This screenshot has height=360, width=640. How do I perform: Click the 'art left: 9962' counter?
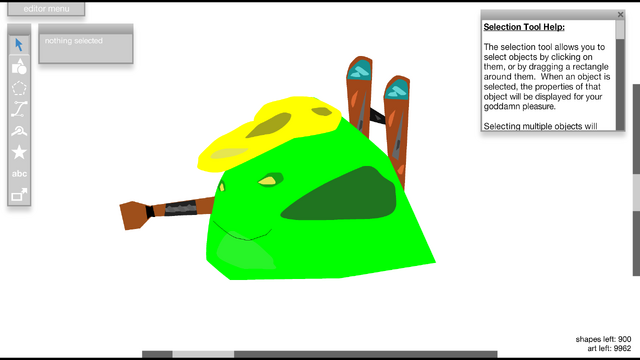point(609,348)
